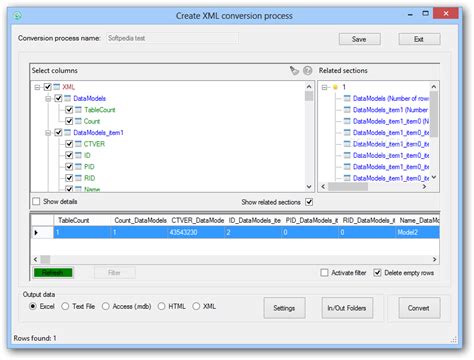Click the column icon beside TableCount
Image resolution: width=474 pixels, height=360 pixels.
coord(78,110)
